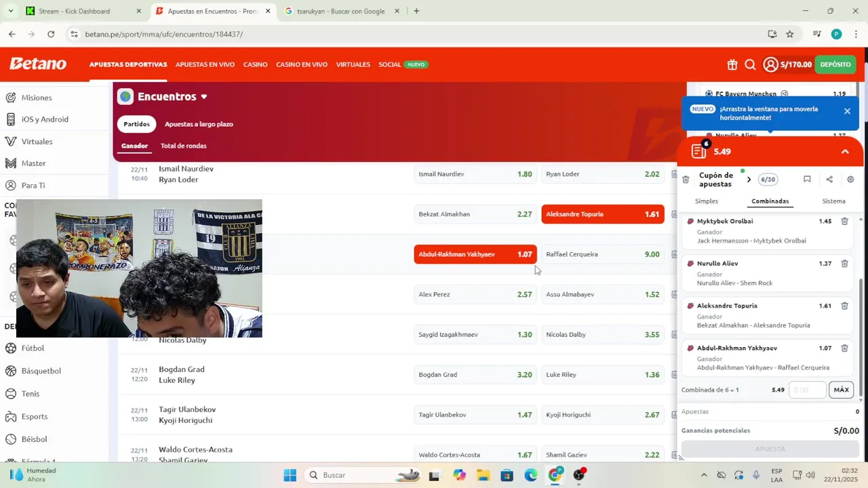This screenshot has height=488, width=868.
Task: Remove Abdul-Rahman Yakhyaev selection from slip
Action: tap(844, 348)
